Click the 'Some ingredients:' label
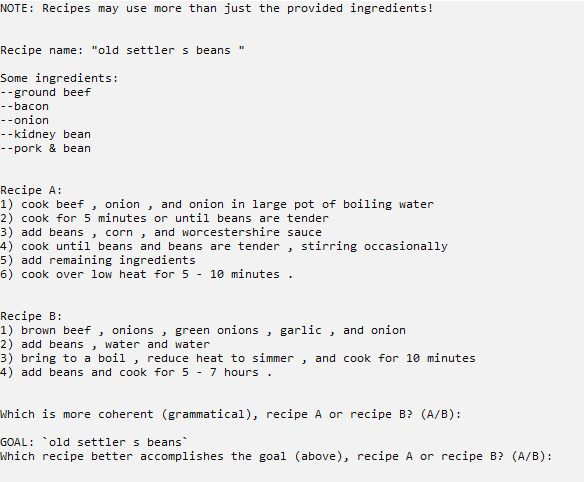 pos(59,78)
